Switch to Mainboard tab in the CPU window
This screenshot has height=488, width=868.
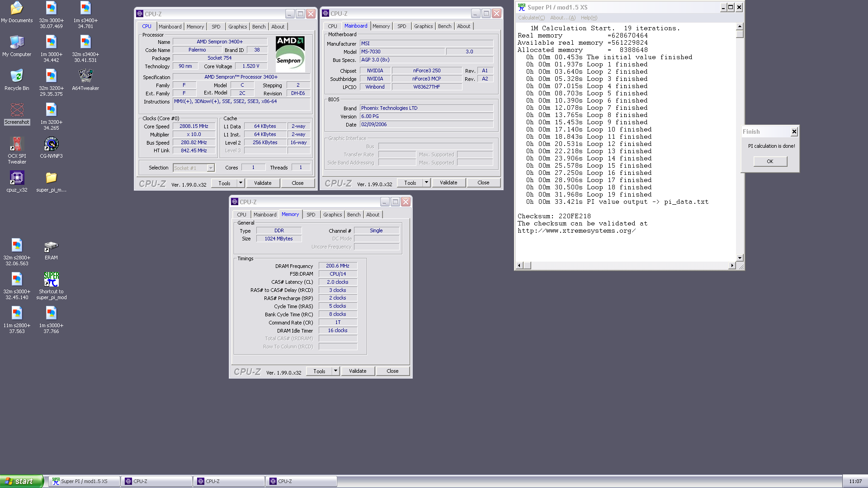[170, 27]
